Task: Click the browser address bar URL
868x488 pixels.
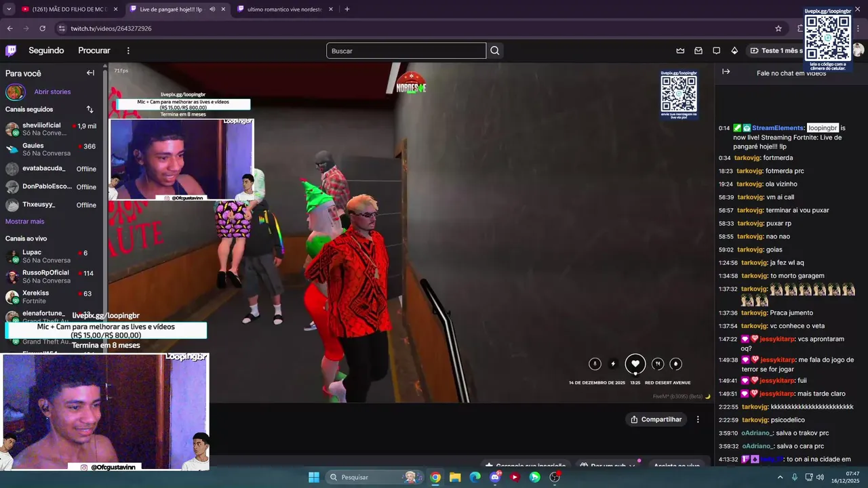Action: click(x=111, y=28)
